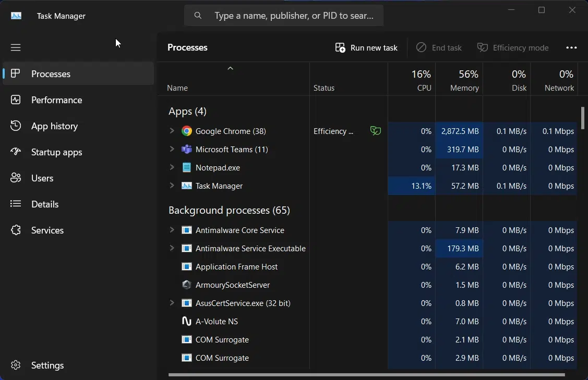Click the Task Manager app icon in title bar
This screenshot has width=588, height=380.
point(16,16)
